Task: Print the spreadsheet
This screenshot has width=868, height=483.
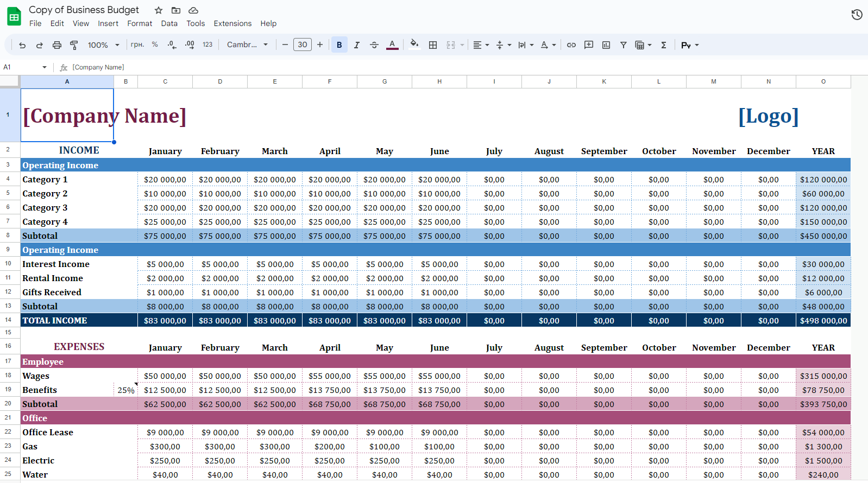Action: coord(56,45)
